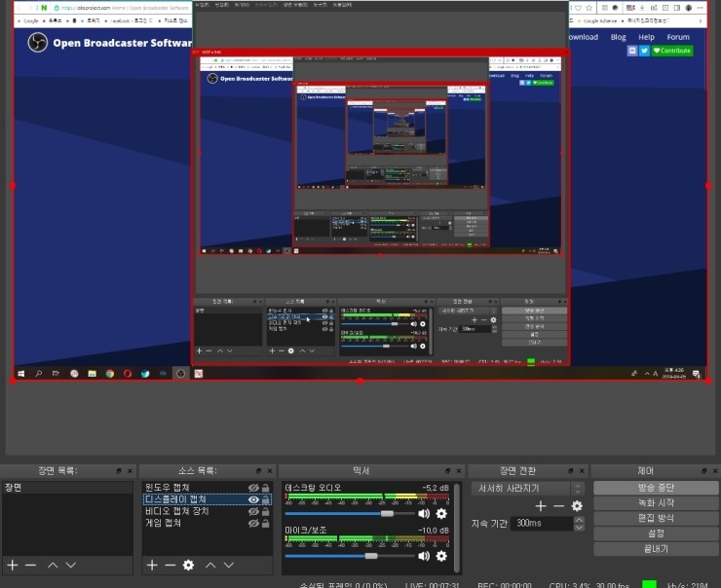The width and height of the screenshot is (721, 588).
Task: Click the CPU: 3.4%, 30.00 fps status text
Action: point(589,585)
